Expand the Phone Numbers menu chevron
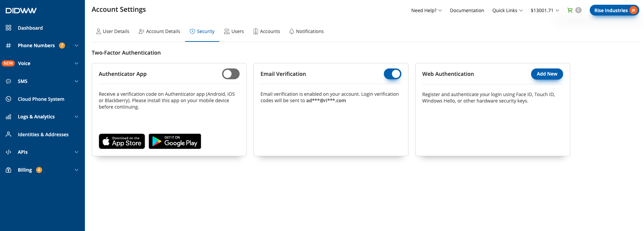 click(x=76, y=46)
